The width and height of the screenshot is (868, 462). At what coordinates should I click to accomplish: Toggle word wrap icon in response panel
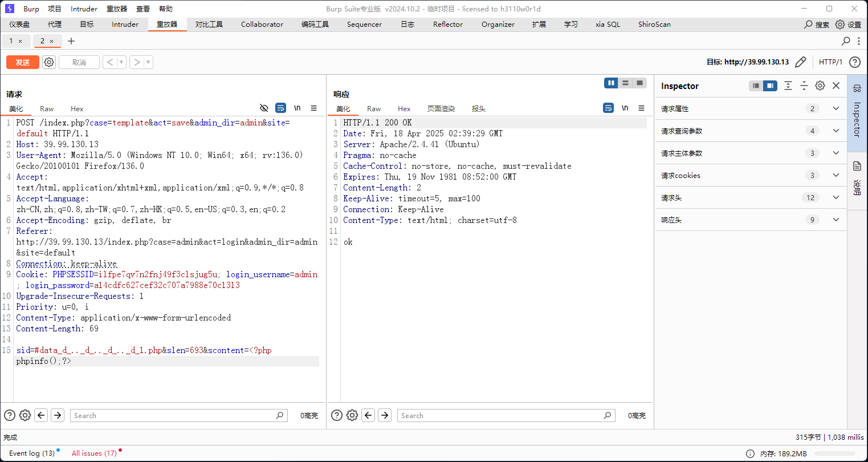608,108
